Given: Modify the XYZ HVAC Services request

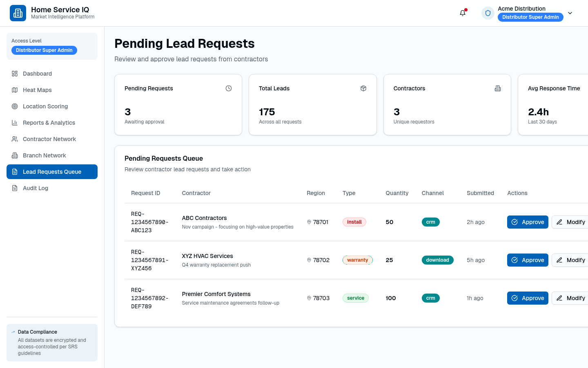Looking at the screenshot, I should pyautogui.click(x=570, y=260).
